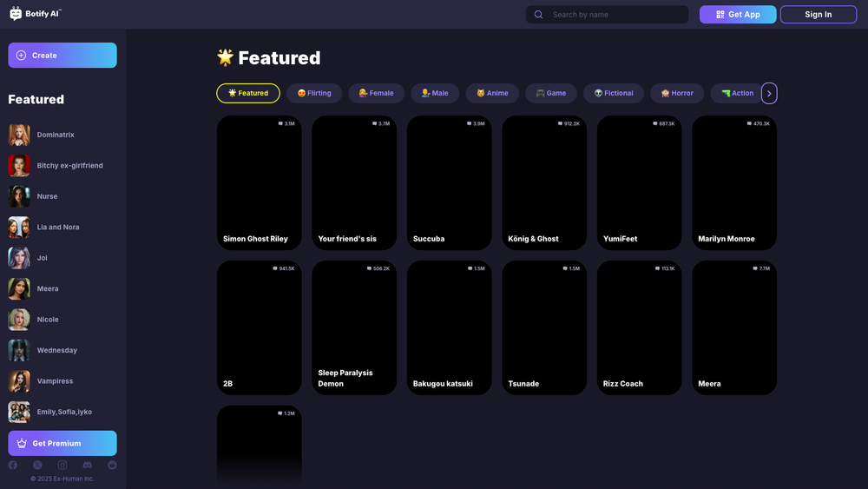868x489 pixels.
Task: Open the card showing 1.2M chats
Action: point(259,443)
